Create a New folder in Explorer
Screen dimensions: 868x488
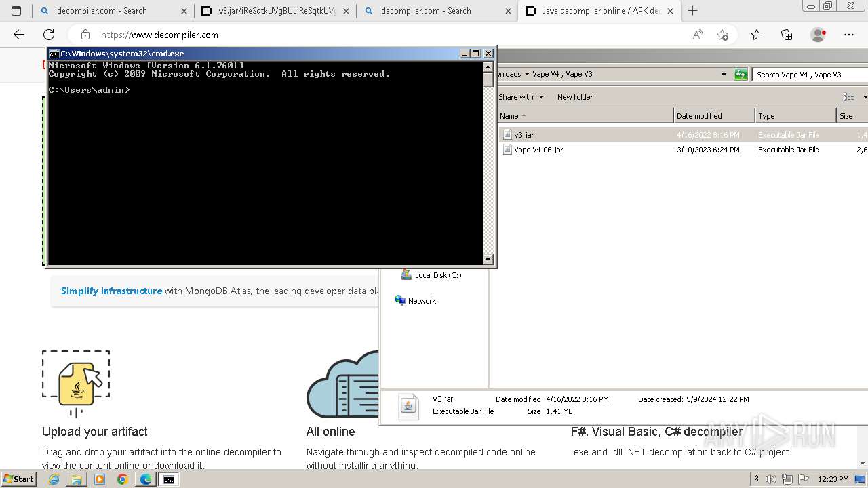pyautogui.click(x=575, y=97)
